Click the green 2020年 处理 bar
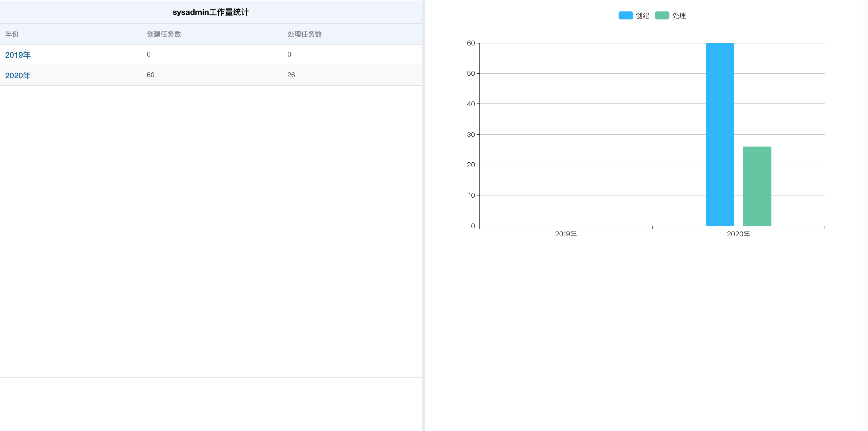This screenshot has height=431, width=868. (x=757, y=186)
